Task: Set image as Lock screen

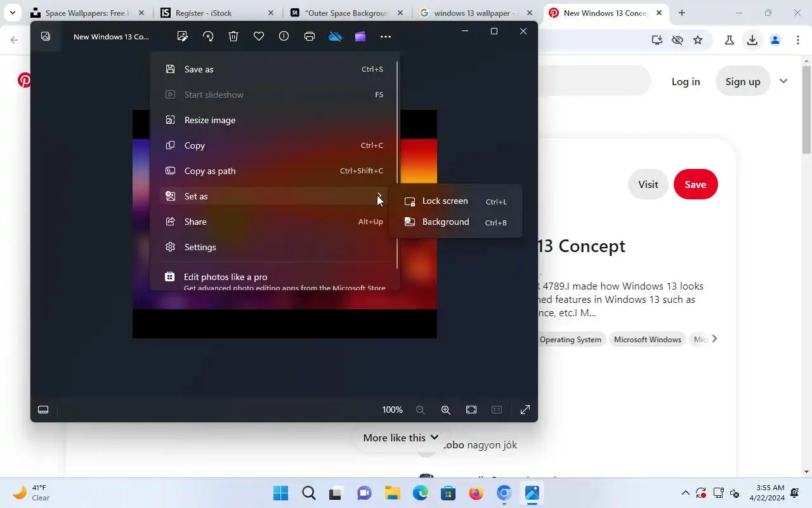Action: tap(455, 201)
